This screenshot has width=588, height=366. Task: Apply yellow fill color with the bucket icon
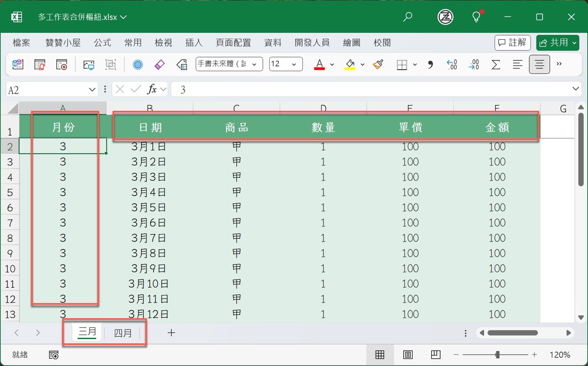pyautogui.click(x=350, y=64)
